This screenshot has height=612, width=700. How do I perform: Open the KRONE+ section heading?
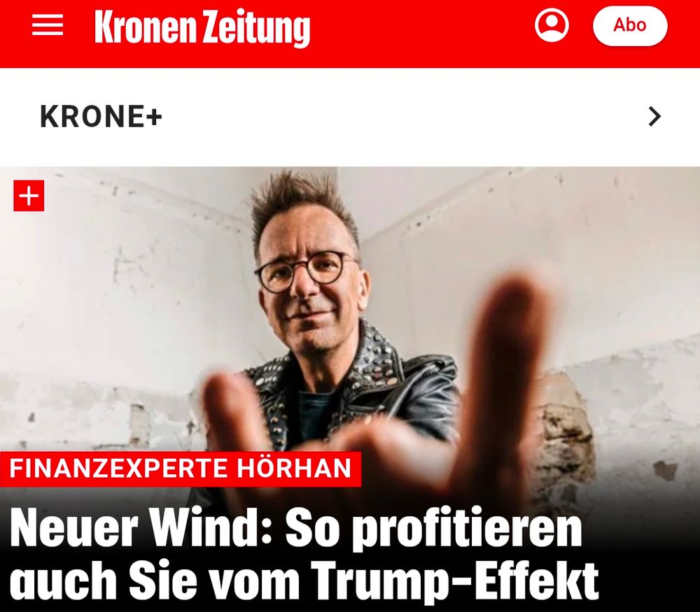coord(101,116)
